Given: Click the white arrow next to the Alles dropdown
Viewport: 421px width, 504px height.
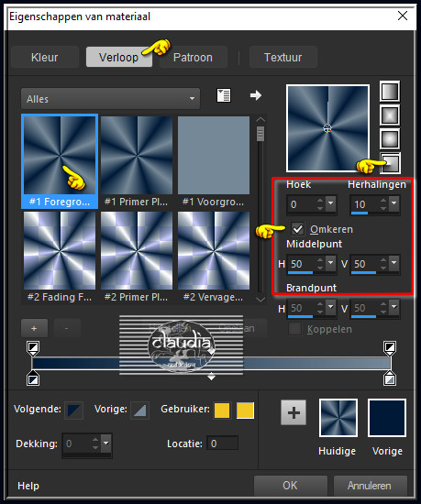Looking at the screenshot, I should tap(256, 95).
